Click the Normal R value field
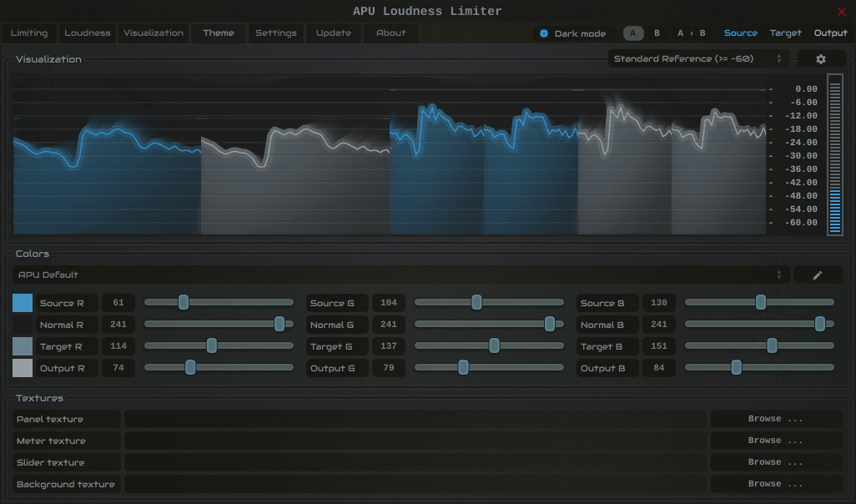Screen dimensions: 856x504 point(118,325)
